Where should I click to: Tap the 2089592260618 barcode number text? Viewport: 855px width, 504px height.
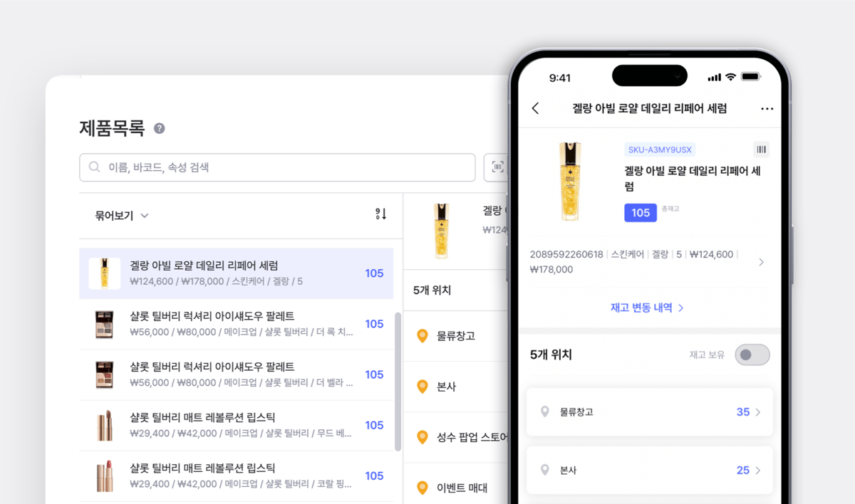point(566,254)
